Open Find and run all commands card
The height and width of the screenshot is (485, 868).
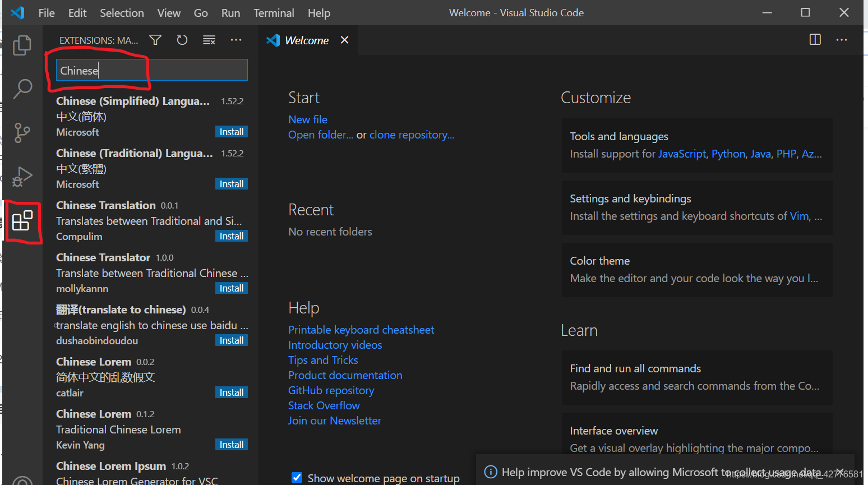pyautogui.click(x=697, y=377)
